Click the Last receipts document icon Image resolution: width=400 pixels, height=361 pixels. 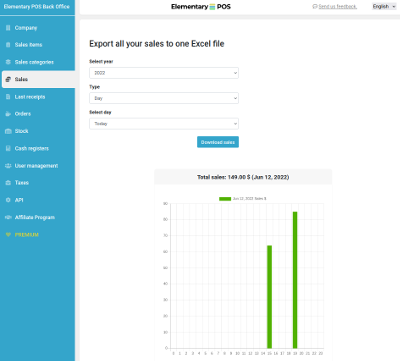tap(8, 97)
